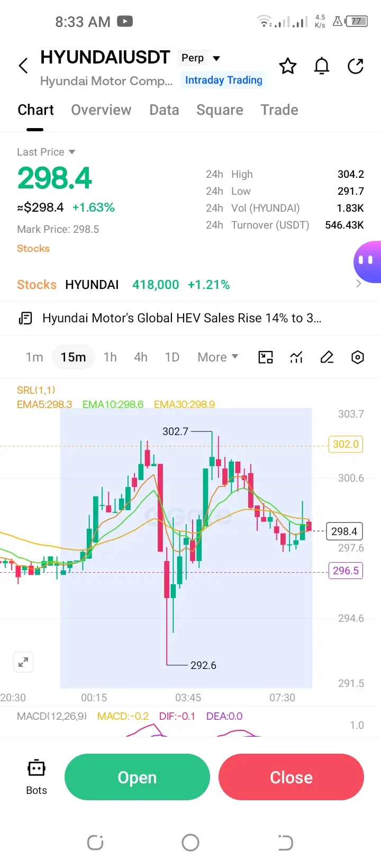Tap the EMA5:298.3 label

click(44, 404)
